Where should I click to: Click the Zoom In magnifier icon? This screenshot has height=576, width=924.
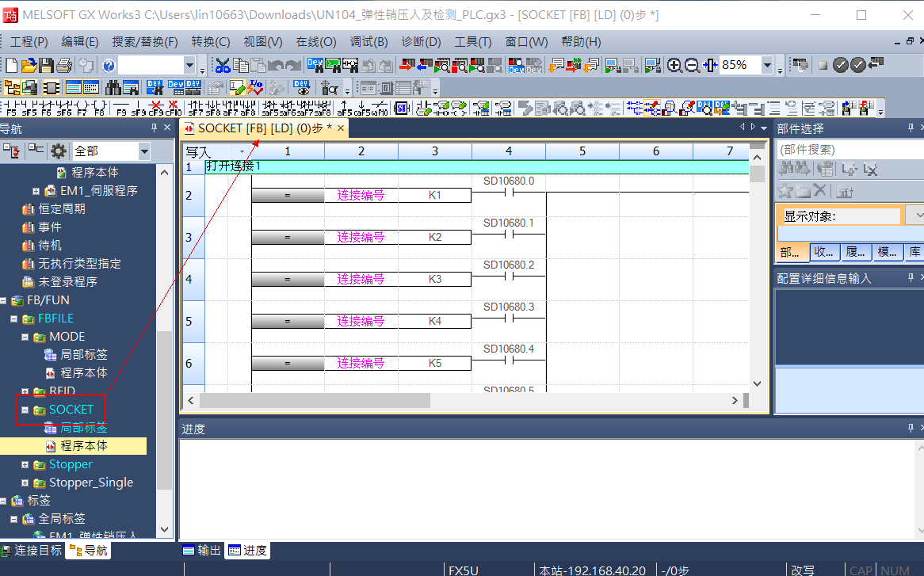(674, 66)
